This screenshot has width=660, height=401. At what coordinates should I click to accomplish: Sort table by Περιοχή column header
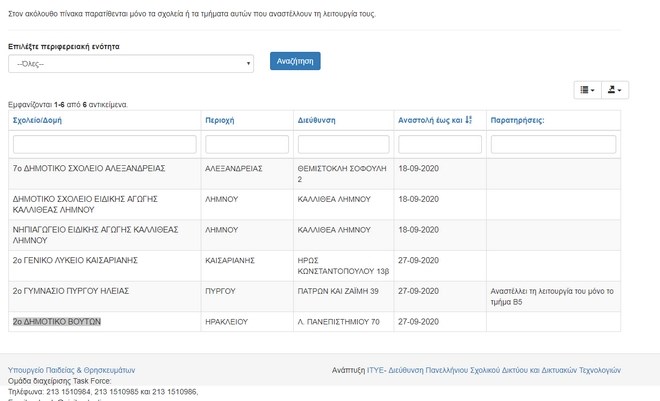(220, 120)
